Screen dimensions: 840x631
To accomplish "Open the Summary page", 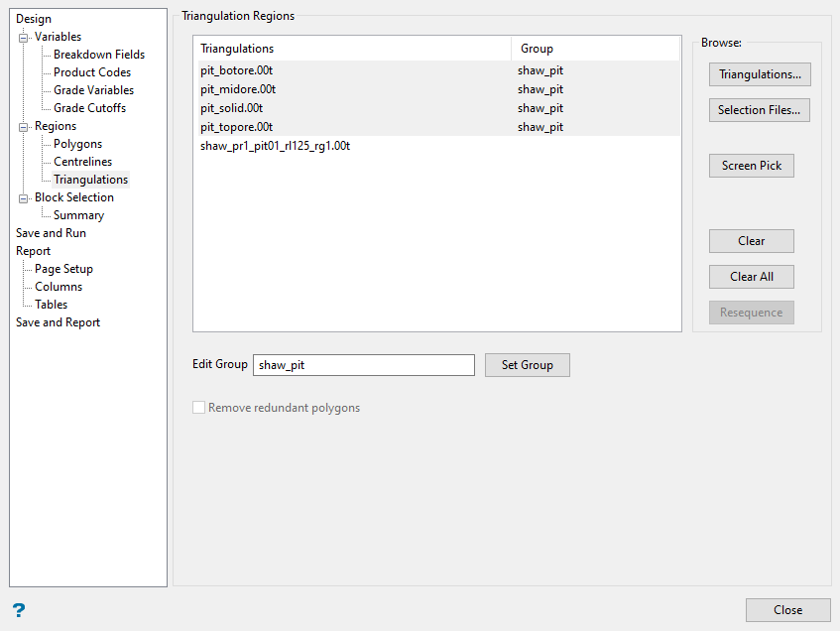I will point(78,215).
